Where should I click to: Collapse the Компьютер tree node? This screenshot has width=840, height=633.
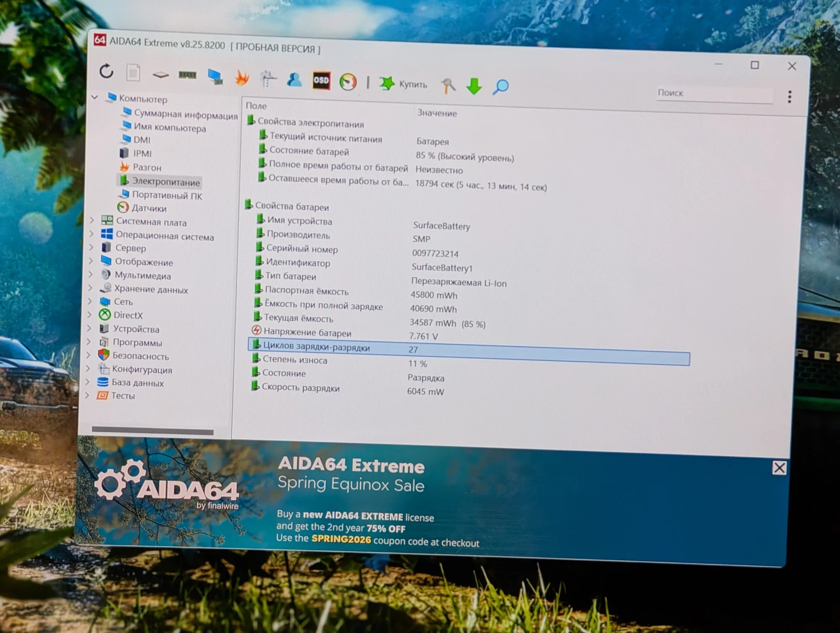95,98
